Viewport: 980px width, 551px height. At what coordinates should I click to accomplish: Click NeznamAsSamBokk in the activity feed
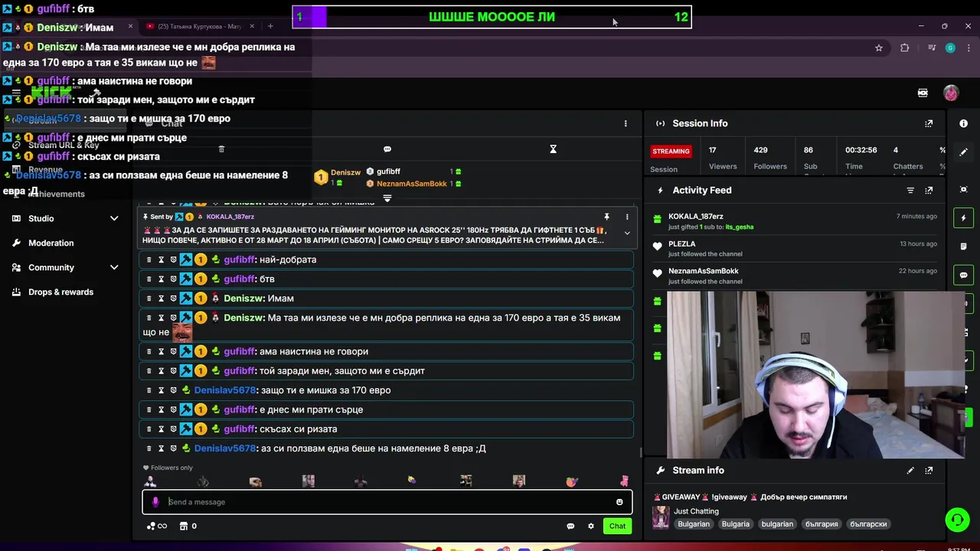tap(703, 271)
